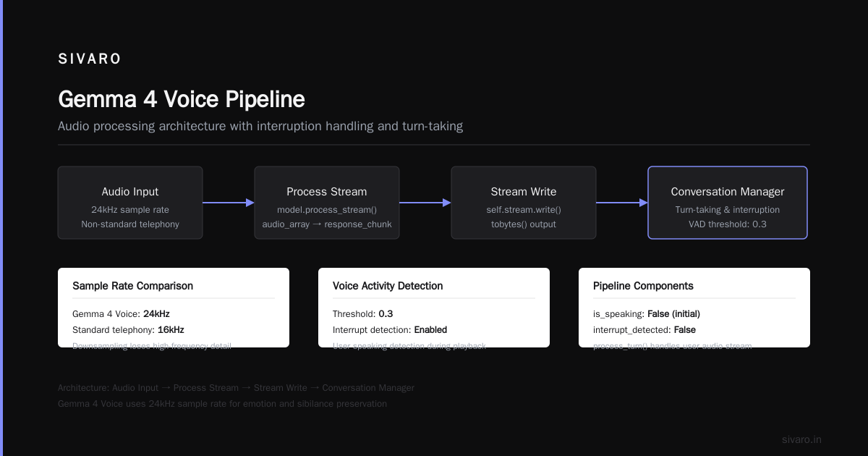Click arrow between Process Stream and Stream Write
Screen dimensions: 868x456
pyautogui.click(x=425, y=203)
